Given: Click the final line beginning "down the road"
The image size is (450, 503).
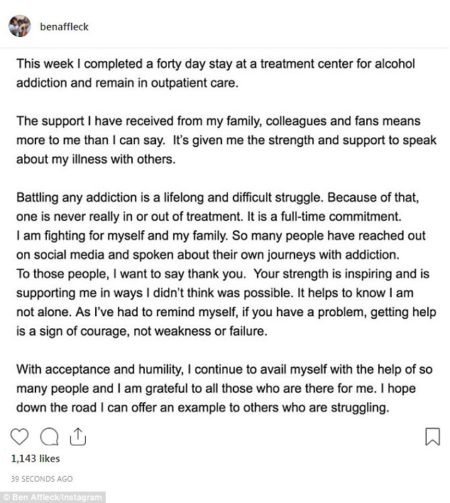Looking at the screenshot, I should click(203, 408).
